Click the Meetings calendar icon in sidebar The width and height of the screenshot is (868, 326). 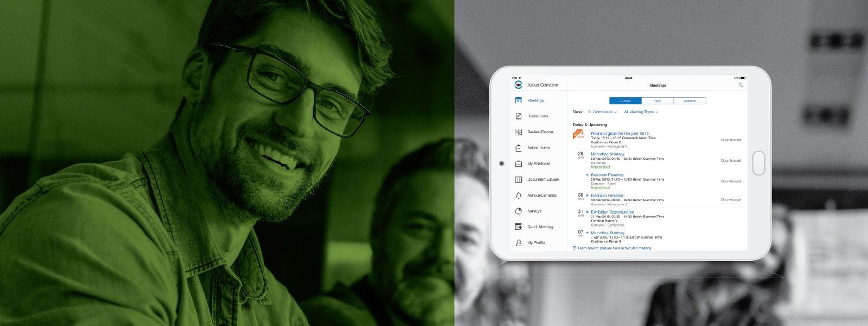[518, 101]
